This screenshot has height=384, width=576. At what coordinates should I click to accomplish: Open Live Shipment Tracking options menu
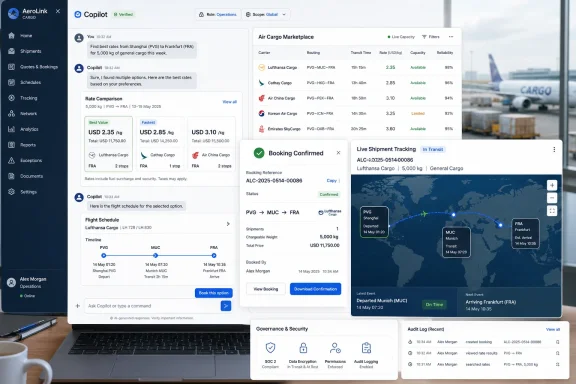554,150
